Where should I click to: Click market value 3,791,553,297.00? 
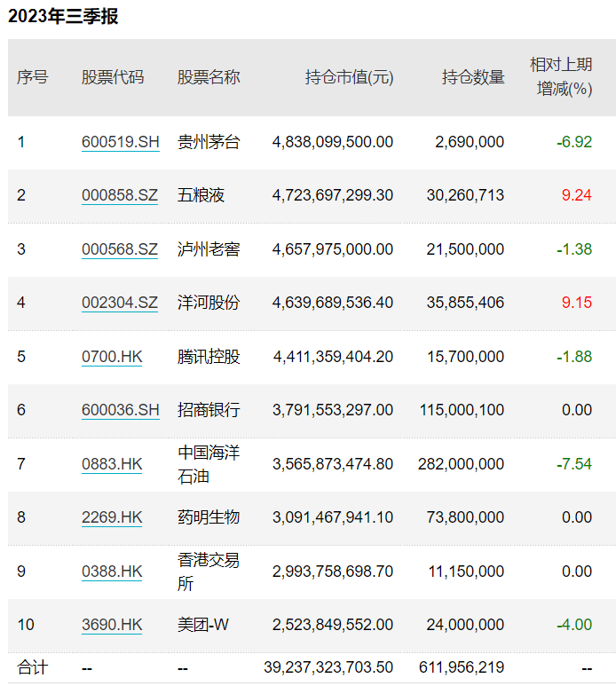(333, 410)
